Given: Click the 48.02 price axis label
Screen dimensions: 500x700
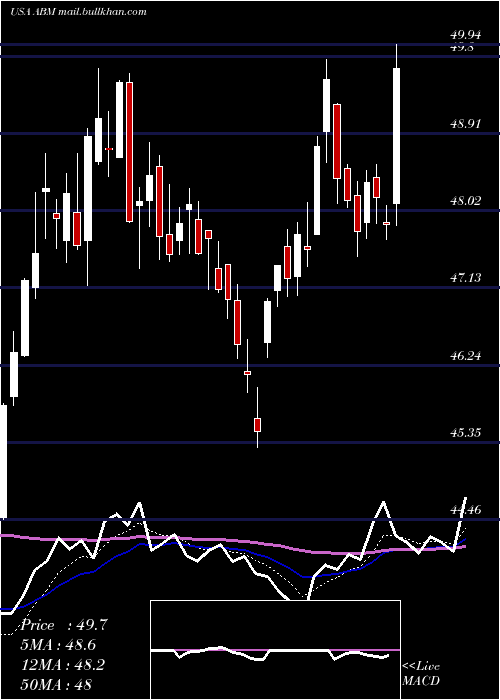Looking at the screenshot, I should [x=466, y=201].
